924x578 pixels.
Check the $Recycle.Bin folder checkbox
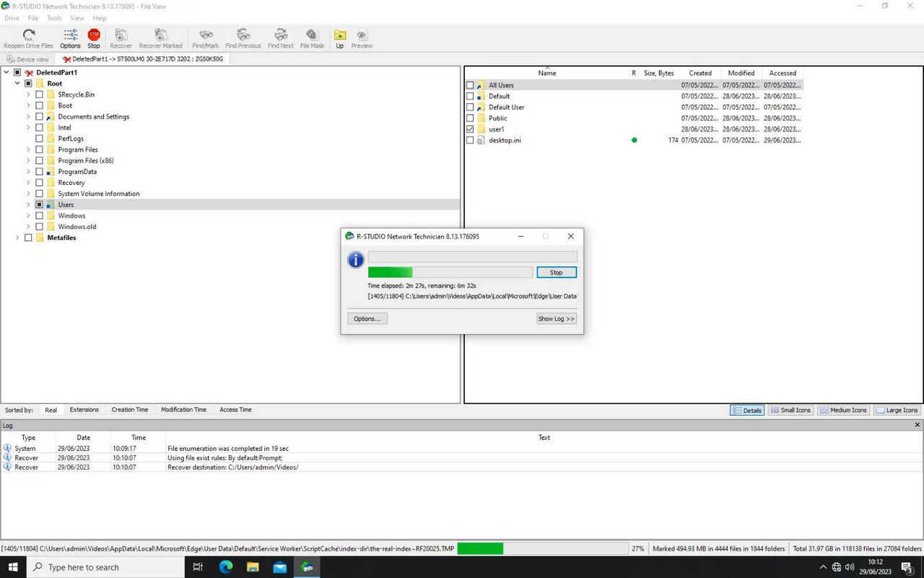(39, 95)
